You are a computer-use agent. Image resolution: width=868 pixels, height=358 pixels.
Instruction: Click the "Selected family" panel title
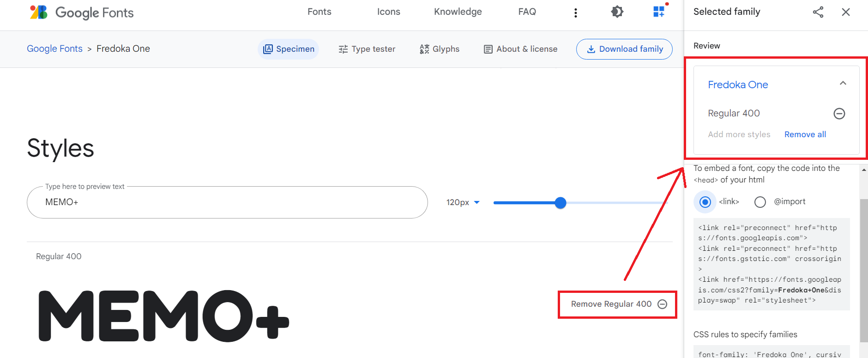(727, 12)
